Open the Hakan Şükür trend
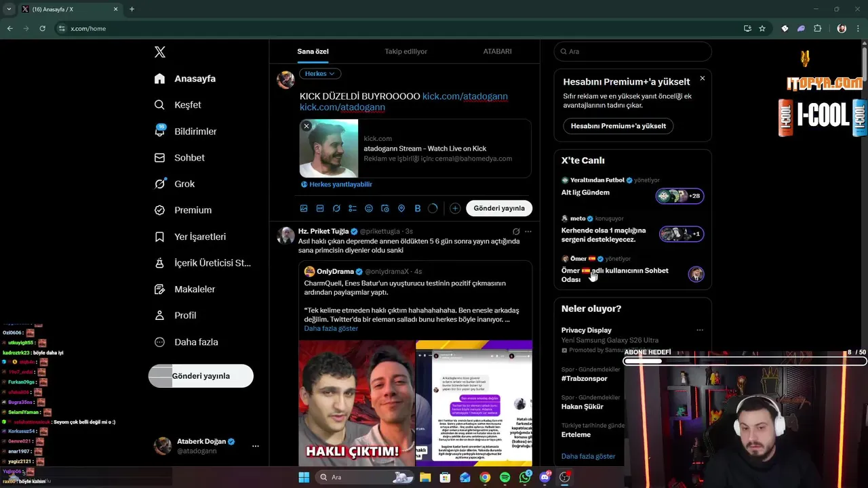 pyautogui.click(x=582, y=407)
